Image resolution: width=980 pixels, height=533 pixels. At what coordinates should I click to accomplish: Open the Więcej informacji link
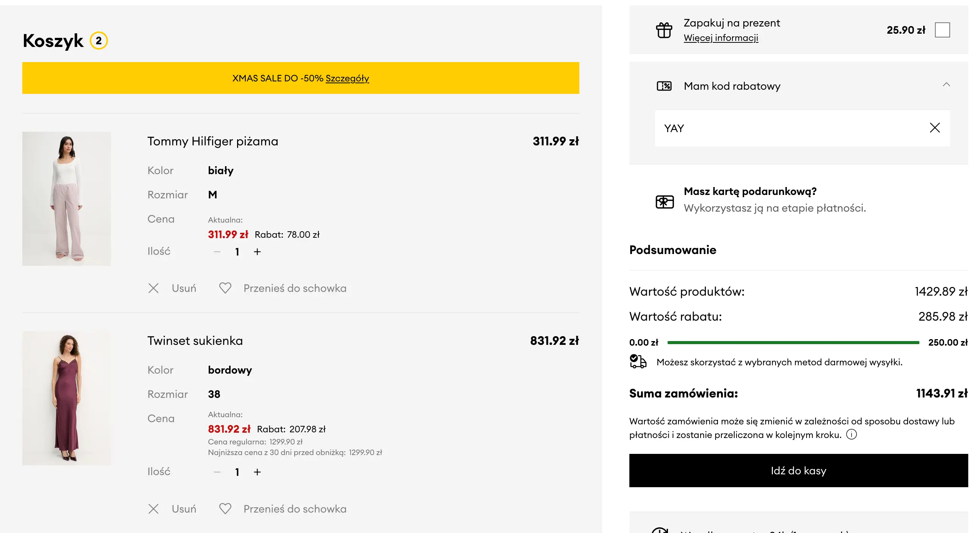(x=721, y=38)
